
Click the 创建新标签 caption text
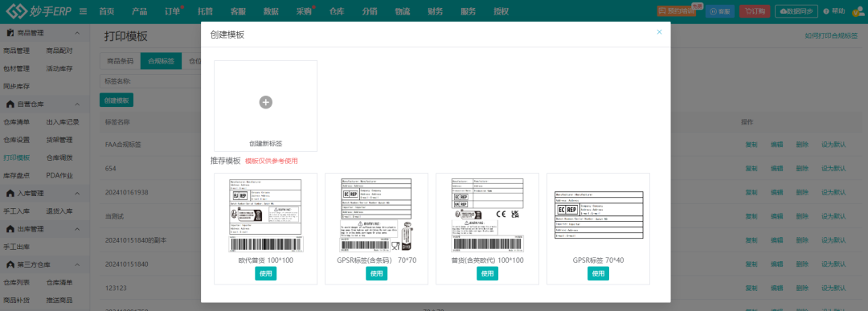tap(266, 143)
